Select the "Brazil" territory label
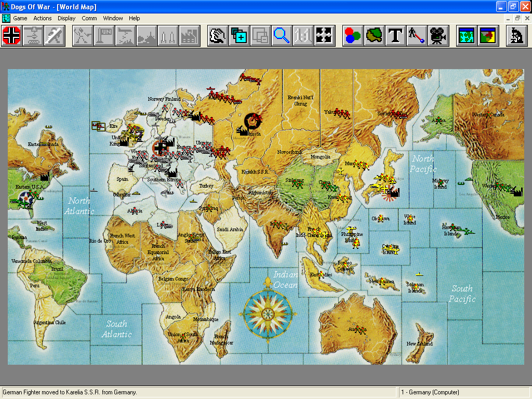This screenshot has width=532, height=399. [x=57, y=269]
